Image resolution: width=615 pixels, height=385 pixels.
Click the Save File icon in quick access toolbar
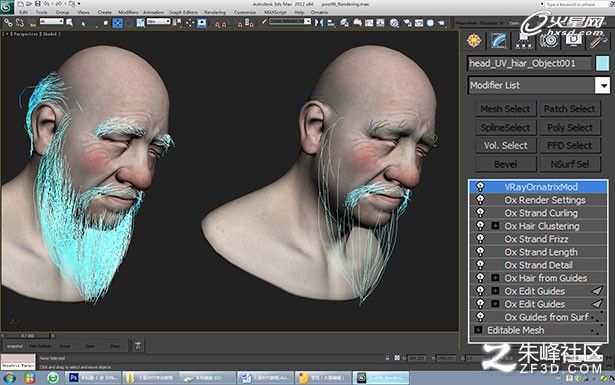(38, 4)
